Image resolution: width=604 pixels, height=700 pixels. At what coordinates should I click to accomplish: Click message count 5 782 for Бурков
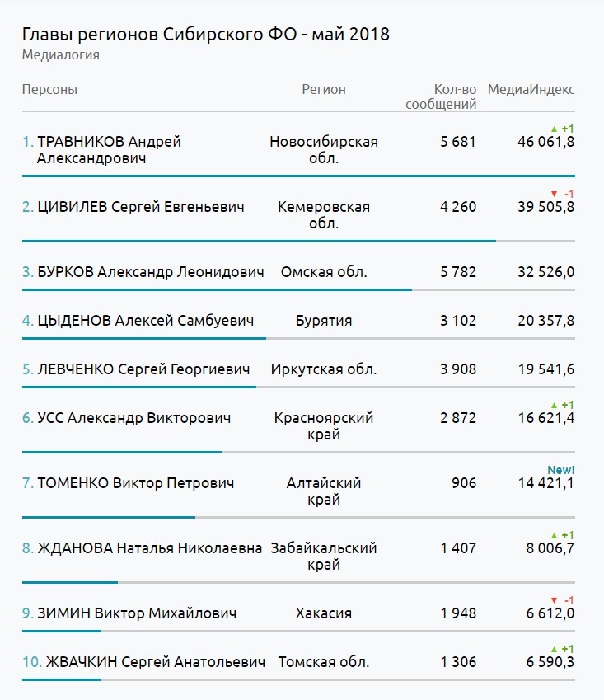tap(458, 272)
